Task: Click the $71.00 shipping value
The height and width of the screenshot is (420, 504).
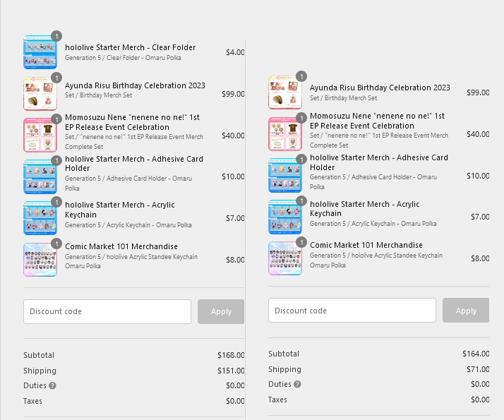Action: pos(478,369)
